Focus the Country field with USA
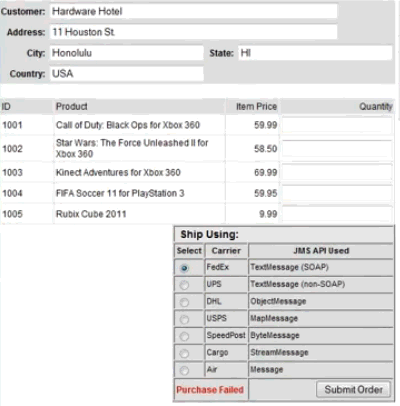 point(127,73)
